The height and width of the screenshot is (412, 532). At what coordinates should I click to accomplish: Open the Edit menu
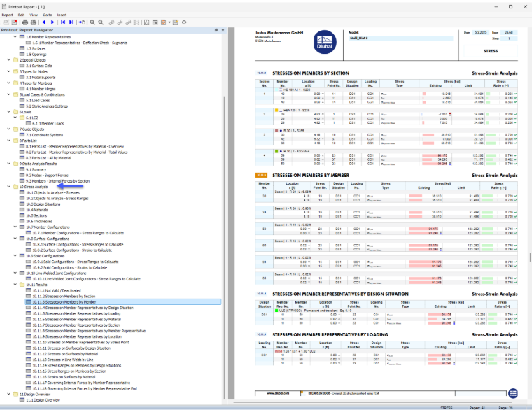coord(22,15)
